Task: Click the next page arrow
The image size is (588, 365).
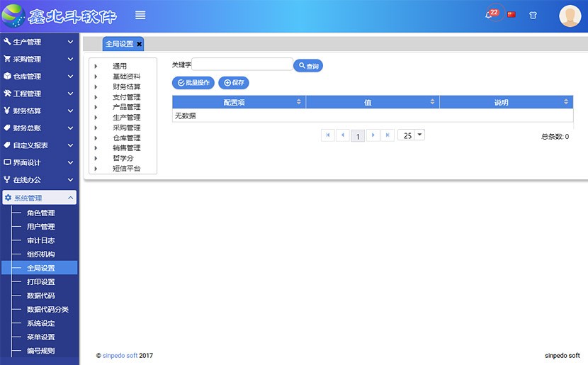Action: pyautogui.click(x=373, y=135)
